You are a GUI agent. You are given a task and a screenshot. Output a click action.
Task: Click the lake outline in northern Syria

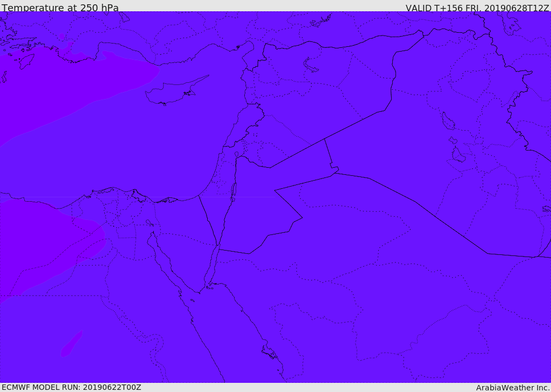point(310,66)
